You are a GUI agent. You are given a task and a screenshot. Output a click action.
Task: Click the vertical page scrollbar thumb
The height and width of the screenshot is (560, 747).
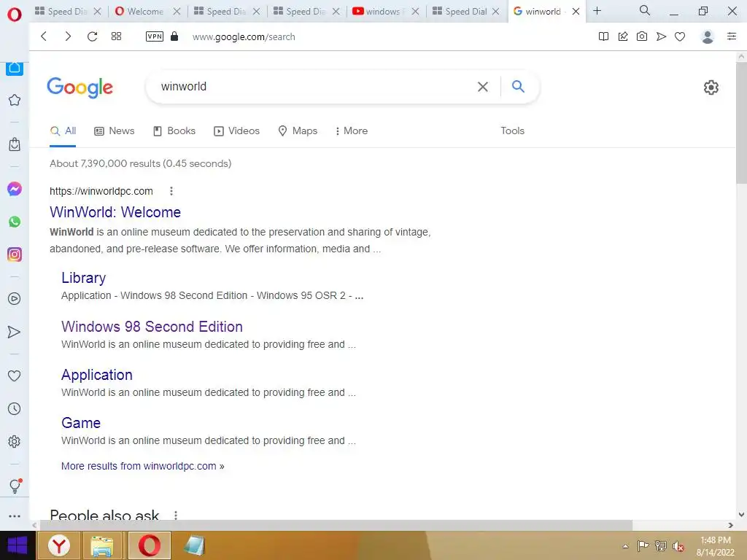coord(741,122)
